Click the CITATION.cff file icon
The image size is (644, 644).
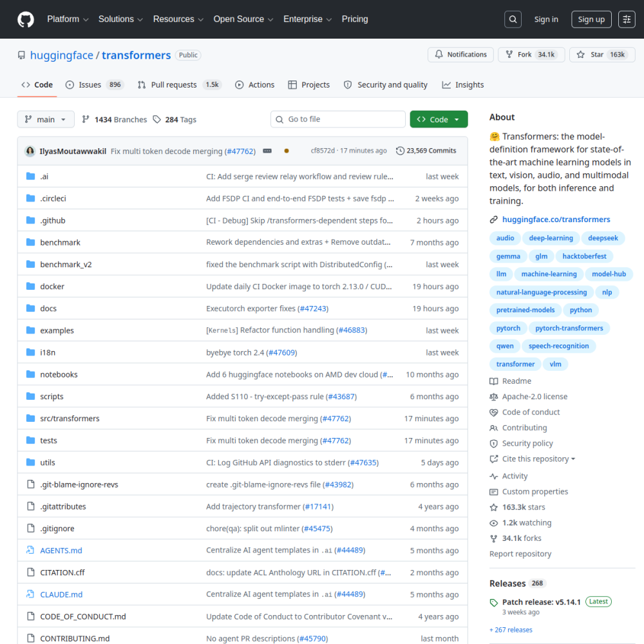(30, 572)
